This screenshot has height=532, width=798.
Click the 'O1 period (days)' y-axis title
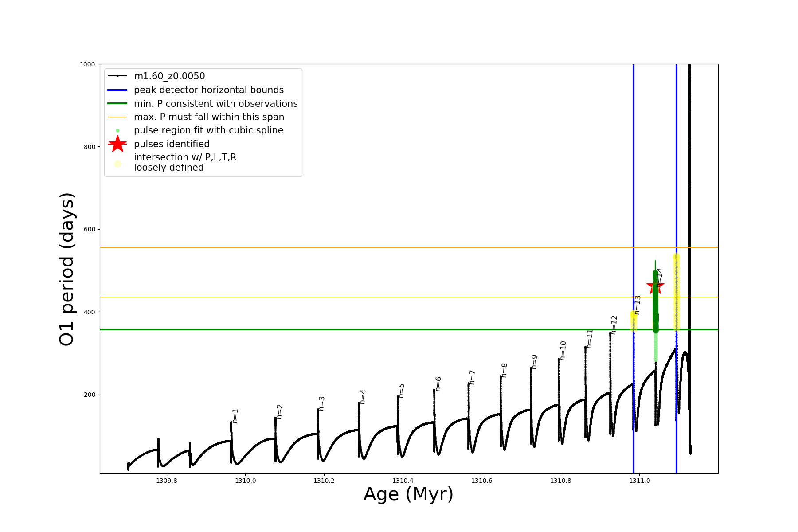click(x=66, y=269)
